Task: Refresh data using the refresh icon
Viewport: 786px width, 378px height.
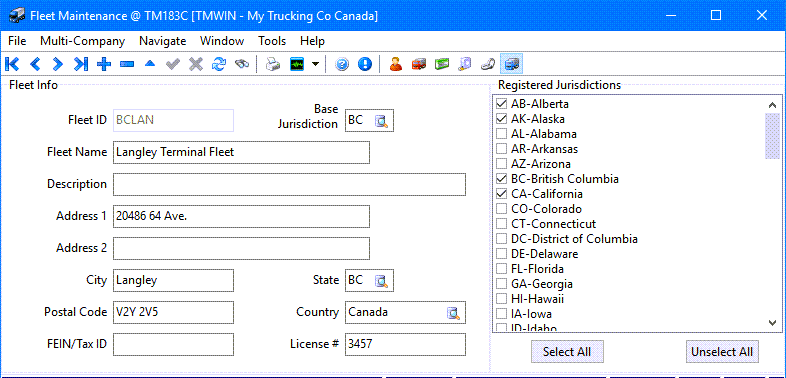Action: tap(219, 64)
